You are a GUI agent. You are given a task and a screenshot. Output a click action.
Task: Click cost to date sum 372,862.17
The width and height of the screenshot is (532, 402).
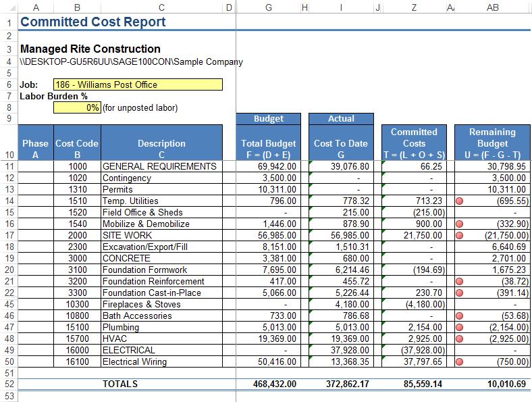(341, 384)
